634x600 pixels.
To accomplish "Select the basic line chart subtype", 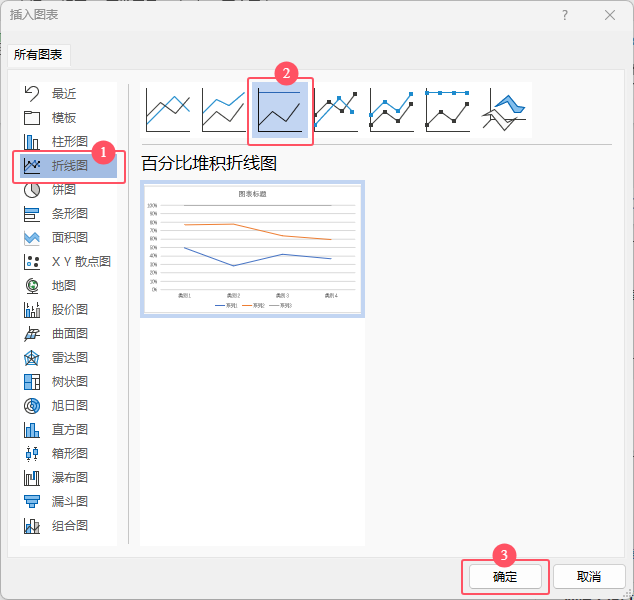I will pos(168,110).
